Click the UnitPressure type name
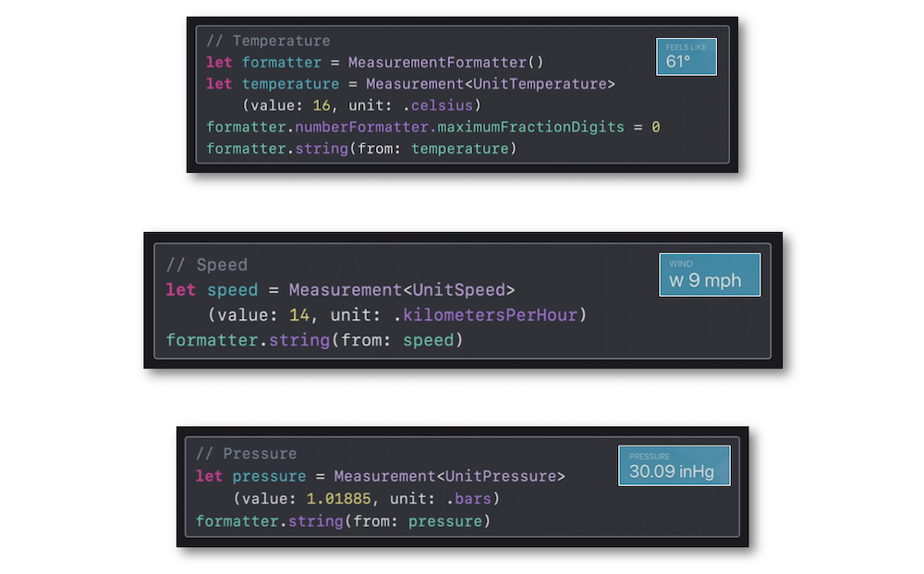 point(500,476)
